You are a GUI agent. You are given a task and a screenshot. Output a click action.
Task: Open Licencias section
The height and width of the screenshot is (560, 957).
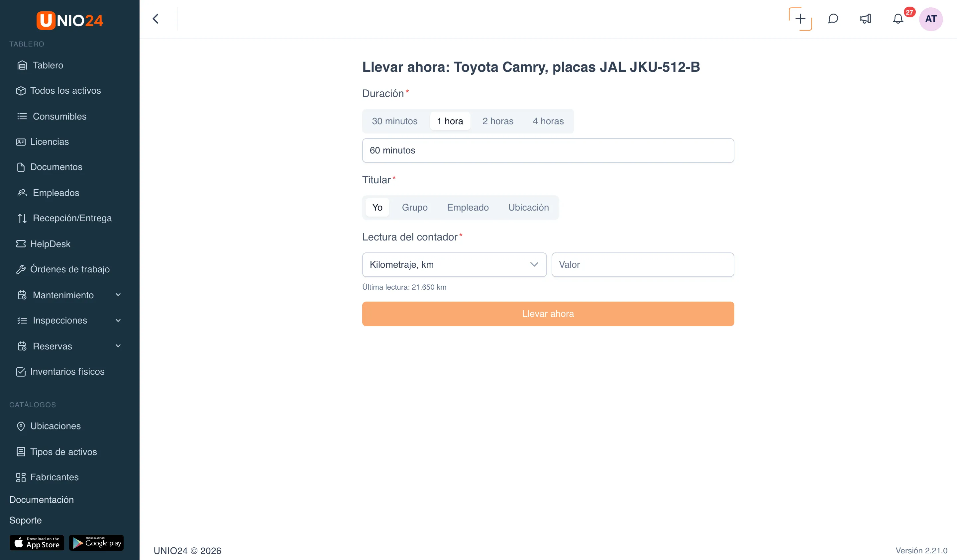click(x=42, y=141)
